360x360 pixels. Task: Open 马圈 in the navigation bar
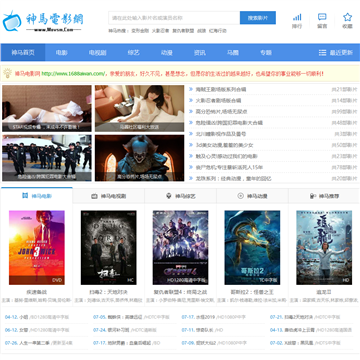click(233, 53)
